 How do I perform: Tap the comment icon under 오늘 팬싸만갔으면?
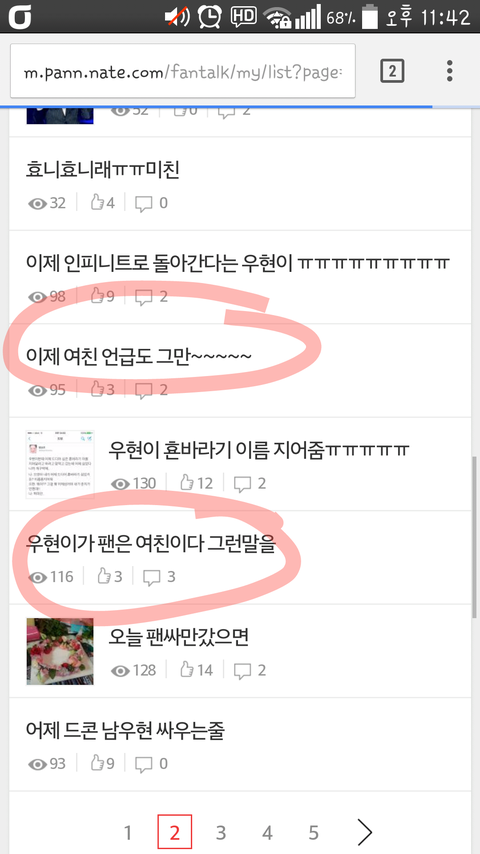[x=242, y=671]
